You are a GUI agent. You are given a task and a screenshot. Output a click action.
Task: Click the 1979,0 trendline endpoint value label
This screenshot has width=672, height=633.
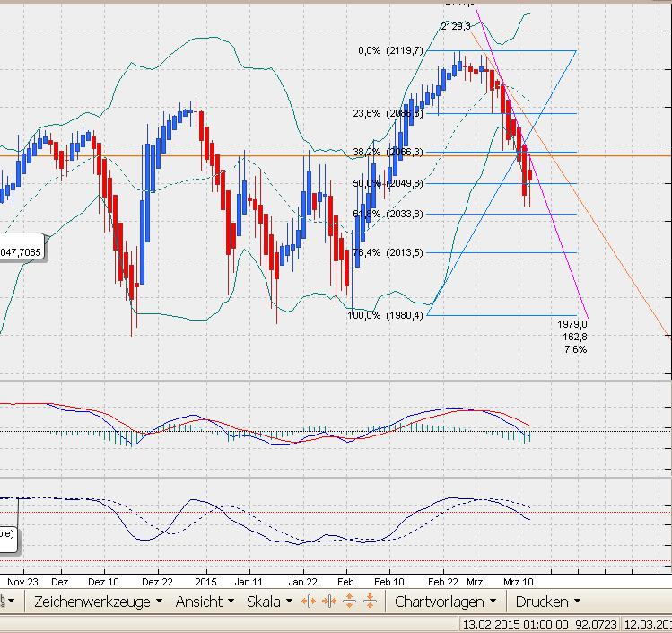click(572, 324)
